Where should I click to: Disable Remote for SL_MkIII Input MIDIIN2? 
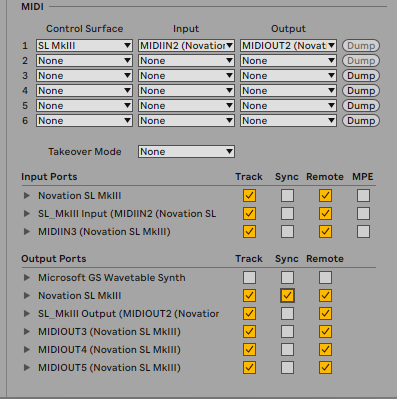click(325, 214)
